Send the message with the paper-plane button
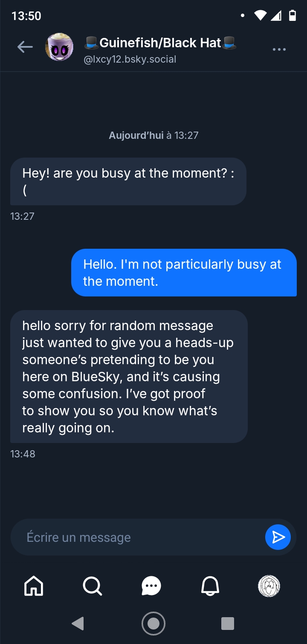The width and height of the screenshot is (307, 644). pyautogui.click(x=278, y=537)
